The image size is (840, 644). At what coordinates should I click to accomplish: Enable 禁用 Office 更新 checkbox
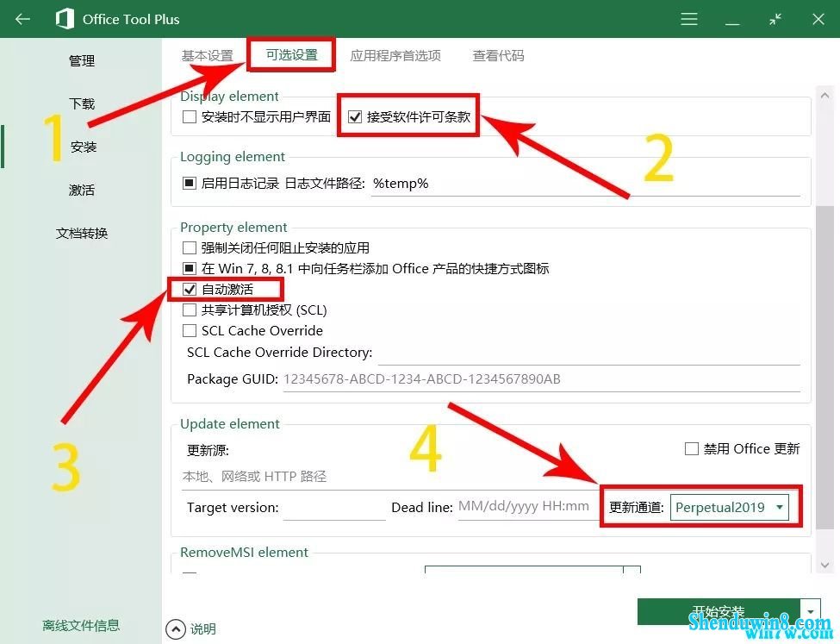[692, 449]
